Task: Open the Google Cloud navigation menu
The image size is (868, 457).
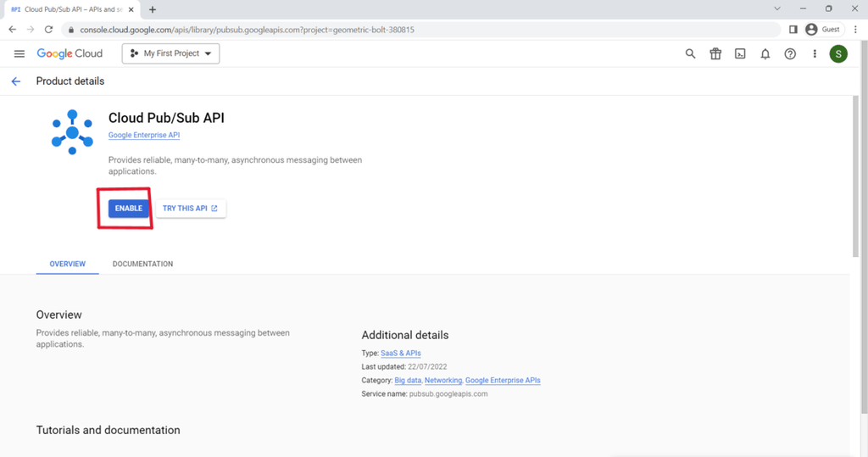Action: pos(19,53)
